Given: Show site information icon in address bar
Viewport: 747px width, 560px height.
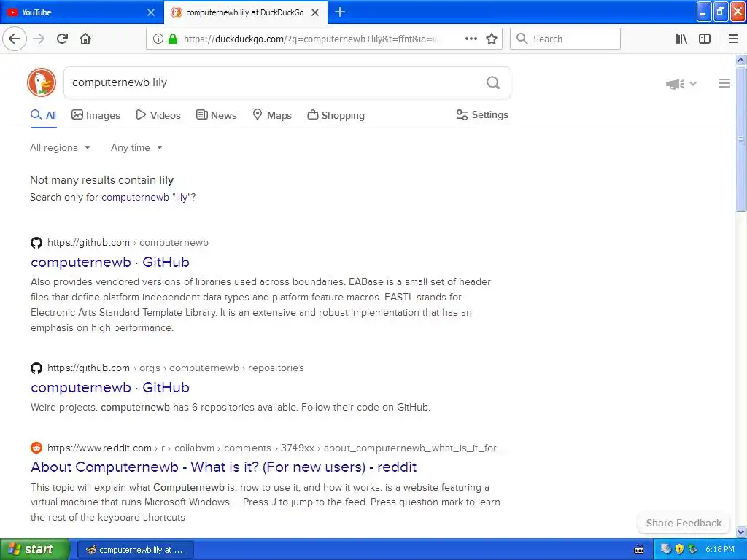Looking at the screenshot, I should 158,39.
